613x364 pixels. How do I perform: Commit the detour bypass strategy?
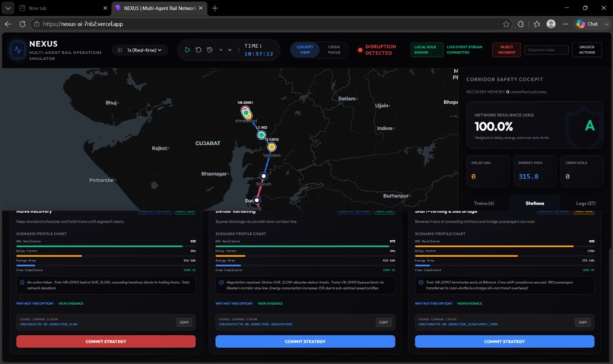coord(305,341)
